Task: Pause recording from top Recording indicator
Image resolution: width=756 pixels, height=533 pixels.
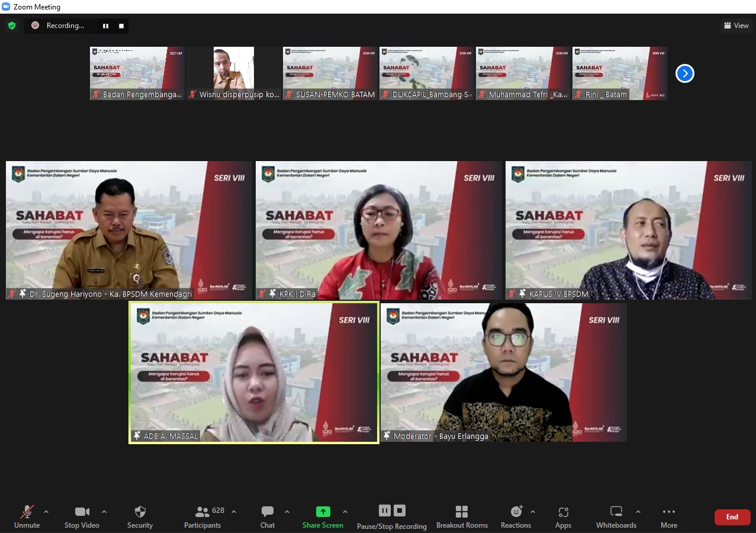Action: coord(105,25)
